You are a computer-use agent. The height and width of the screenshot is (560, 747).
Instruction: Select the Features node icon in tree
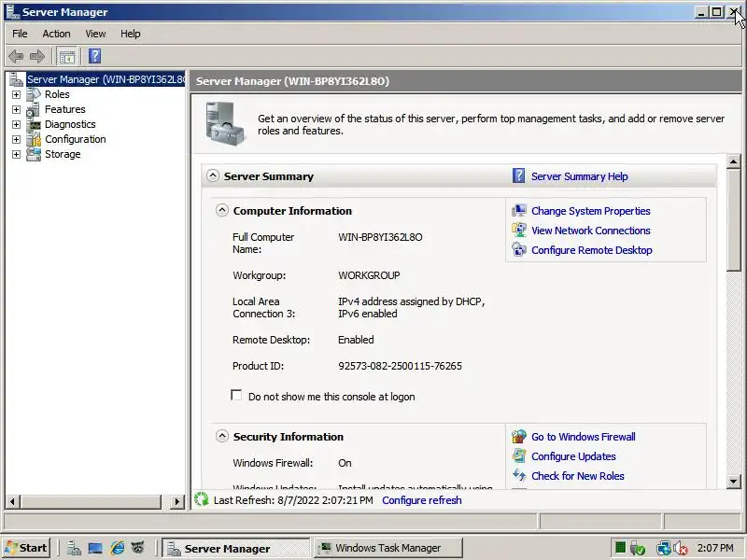pos(34,109)
